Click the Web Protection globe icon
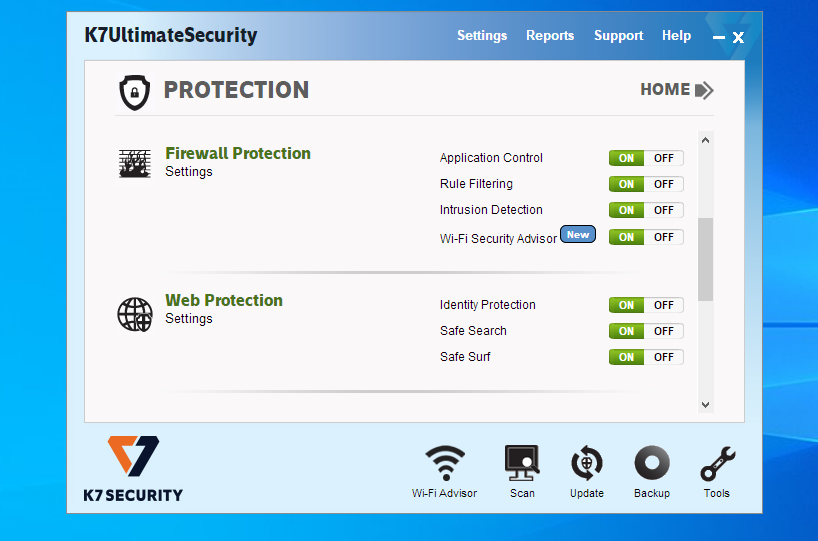Viewport: 818px width, 541px height. (135, 314)
